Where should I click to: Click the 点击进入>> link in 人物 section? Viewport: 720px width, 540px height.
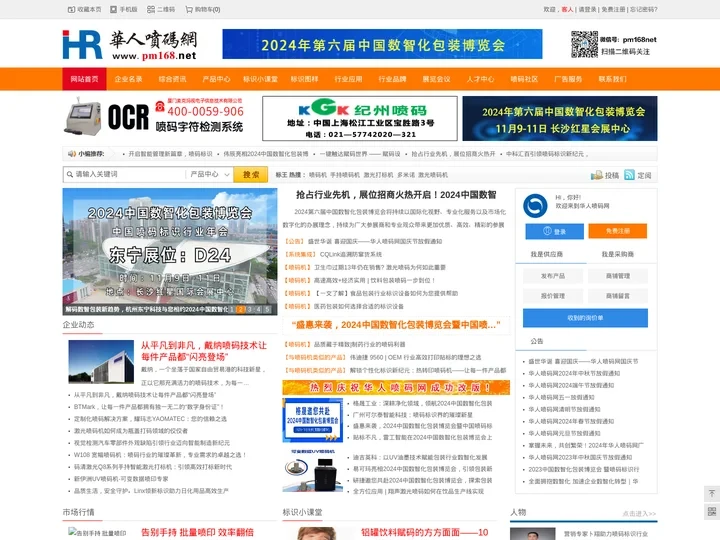pyautogui.click(x=639, y=513)
